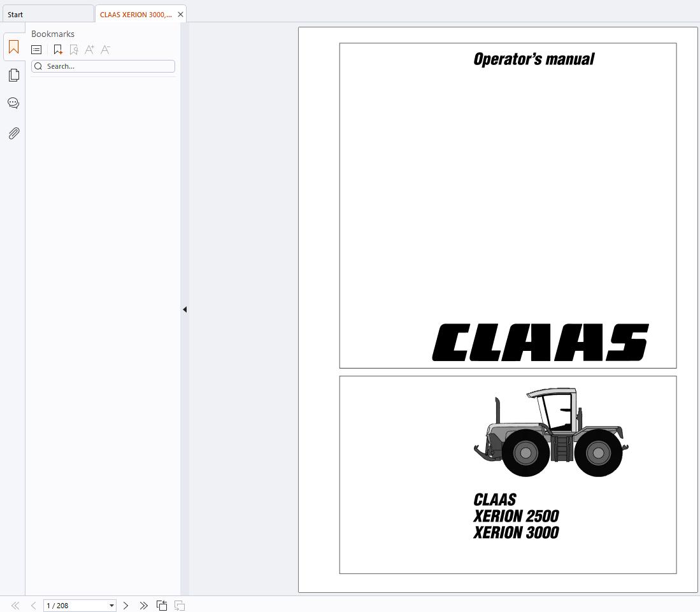The width and height of the screenshot is (700, 612).
Task: Click the expand bookmarks list icon
Action: 36,50
